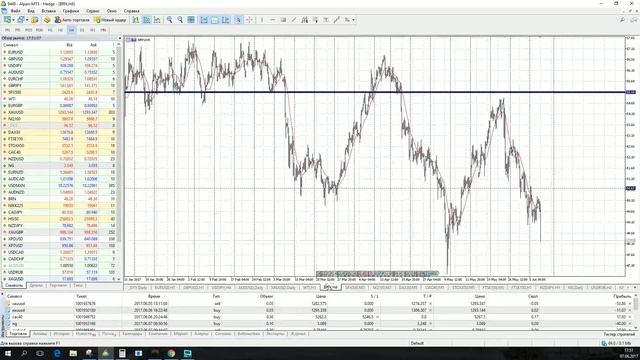Open the Файл menu
The width and height of the screenshot is (640, 360).
[16, 11]
